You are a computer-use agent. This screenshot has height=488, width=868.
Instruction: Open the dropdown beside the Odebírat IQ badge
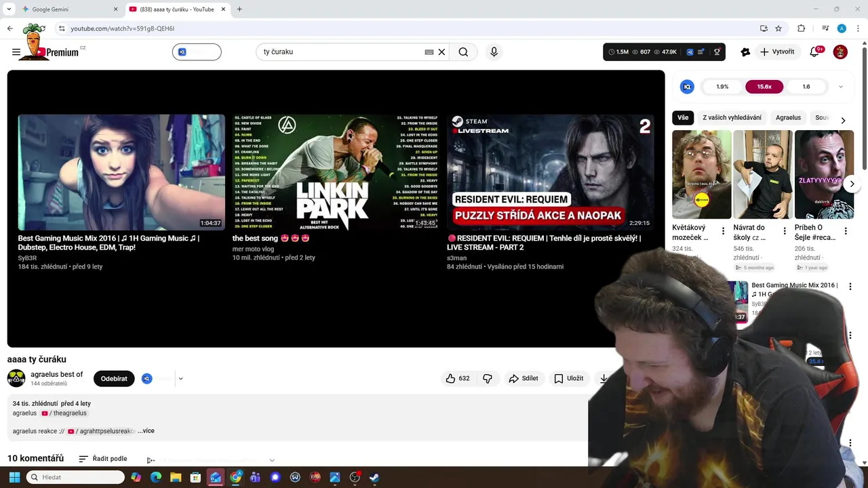[180, 378]
